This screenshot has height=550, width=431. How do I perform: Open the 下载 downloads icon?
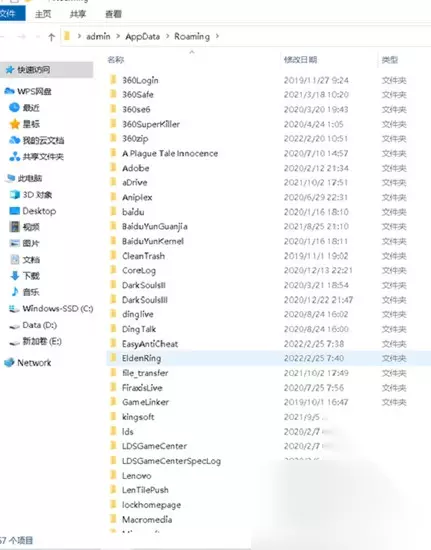(x=15, y=276)
